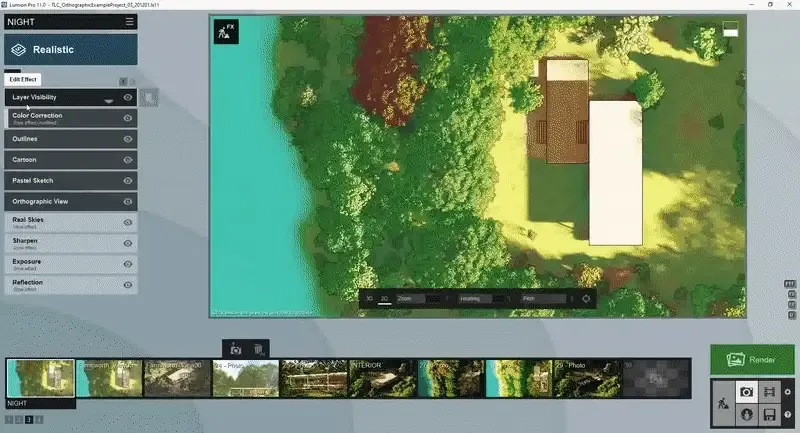
Task: Select the thumbnail labeled '29 - Photo'
Action: (588, 378)
